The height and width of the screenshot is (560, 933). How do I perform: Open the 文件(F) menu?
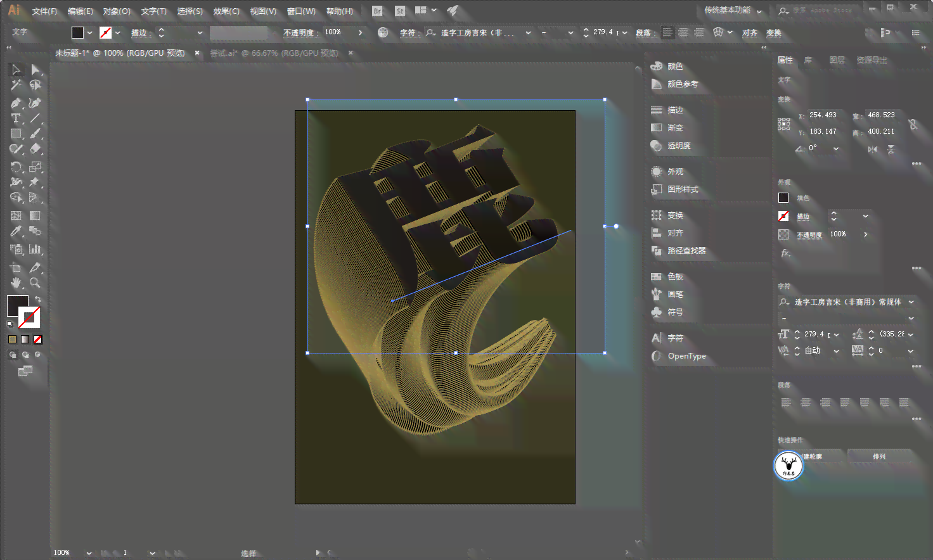(x=44, y=11)
